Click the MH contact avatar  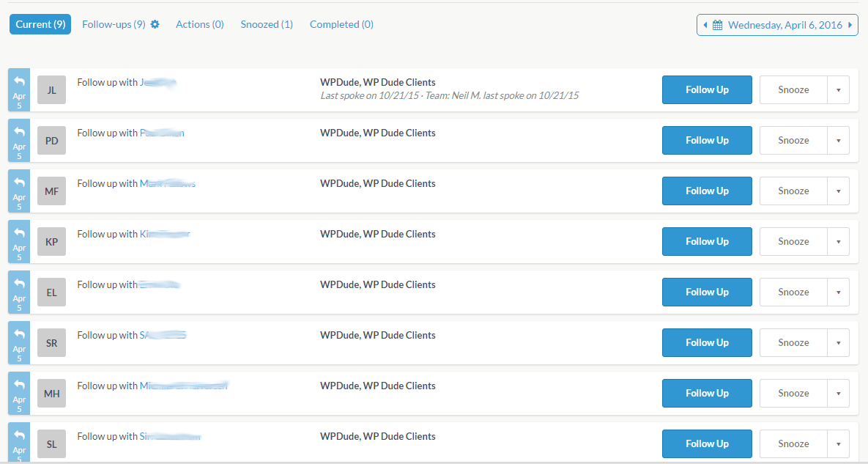pos(51,393)
